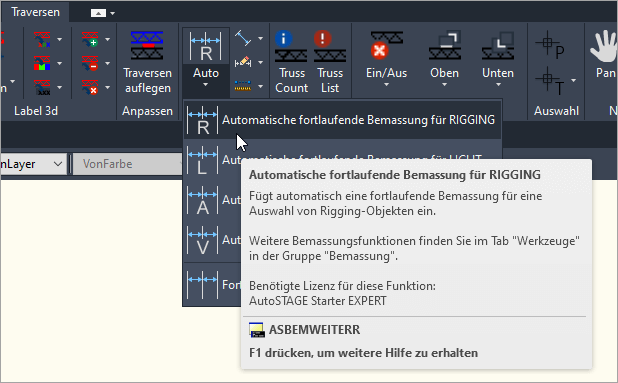Click the ribbon minimize toggle beside the Traversen tab

coord(99,13)
